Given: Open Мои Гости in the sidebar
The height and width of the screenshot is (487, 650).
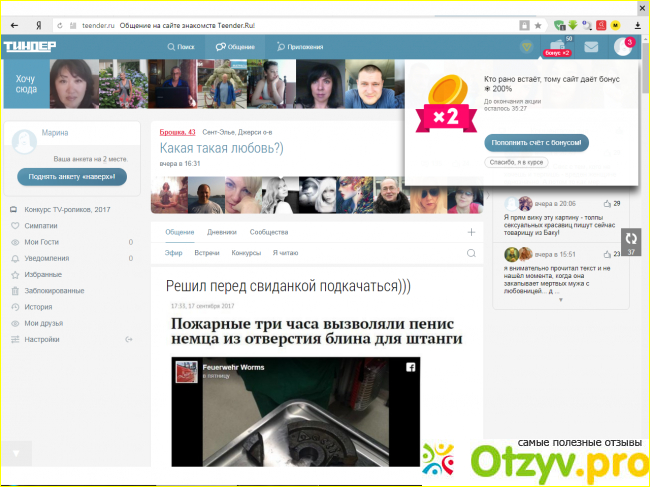Looking at the screenshot, I should tap(42, 243).
